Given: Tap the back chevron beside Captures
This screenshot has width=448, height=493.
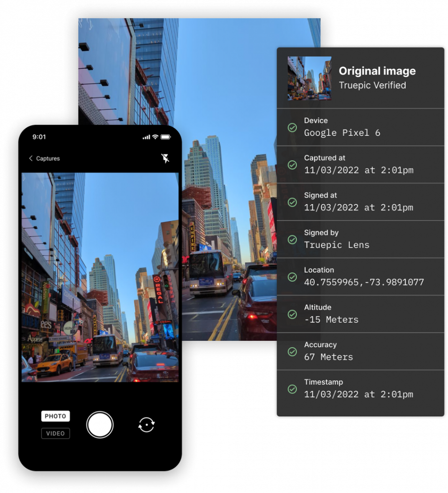Looking at the screenshot, I should click(31, 158).
